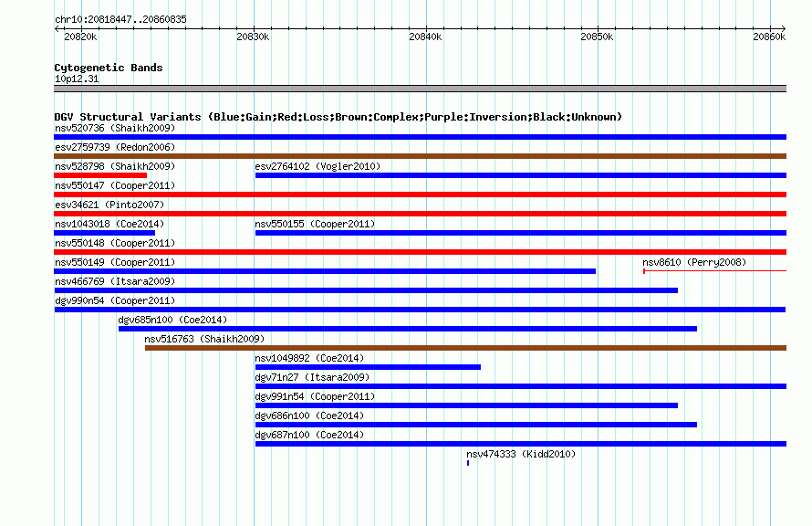Click the brown bar under nsv516763
The width and height of the screenshot is (812, 526).
tap(465, 348)
